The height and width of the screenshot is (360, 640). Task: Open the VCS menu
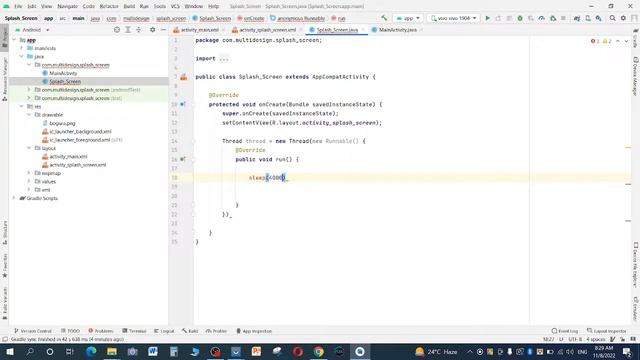tap(175, 6)
